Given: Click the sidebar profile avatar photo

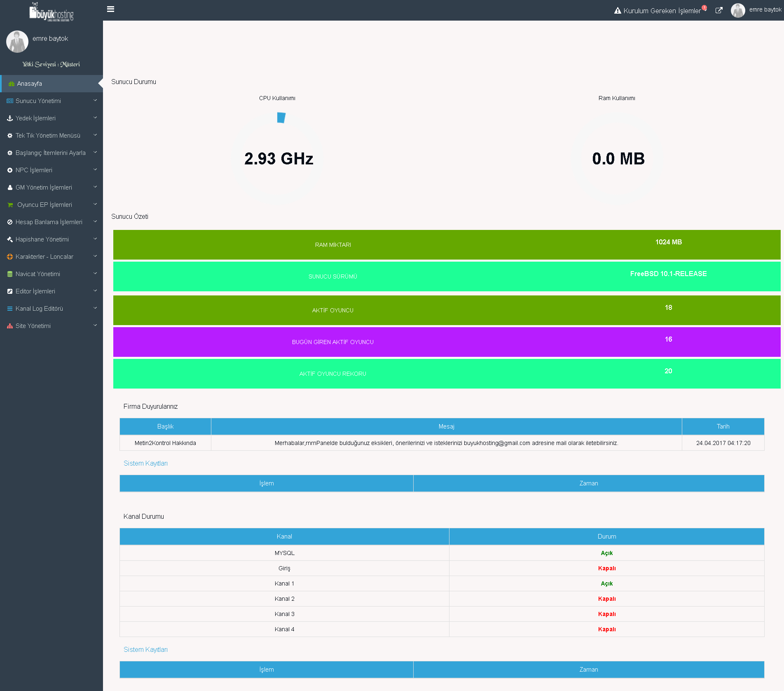Looking at the screenshot, I should point(17,42).
